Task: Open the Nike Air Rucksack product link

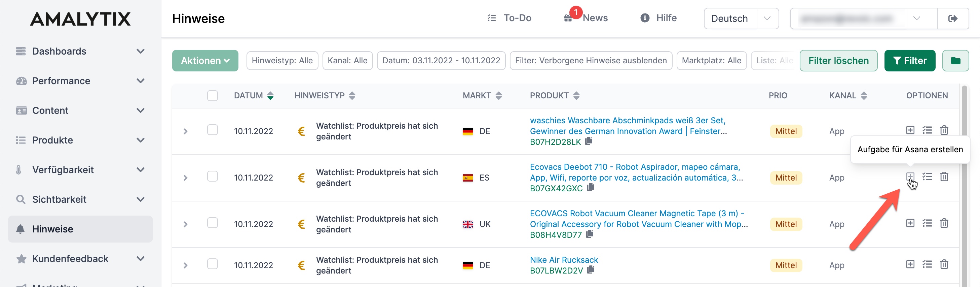Action: tap(564, 260)
